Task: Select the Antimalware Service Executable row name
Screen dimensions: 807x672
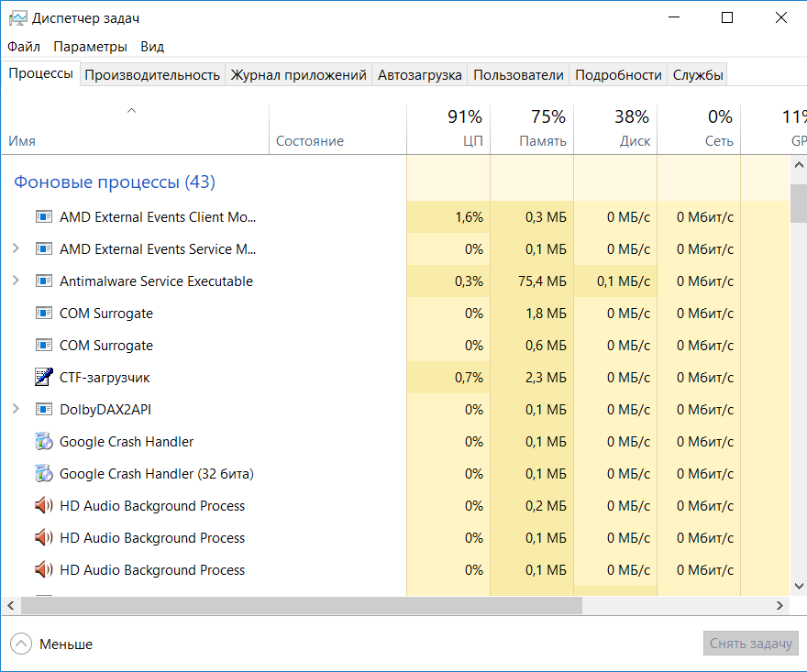Action: tap(156, 281)
